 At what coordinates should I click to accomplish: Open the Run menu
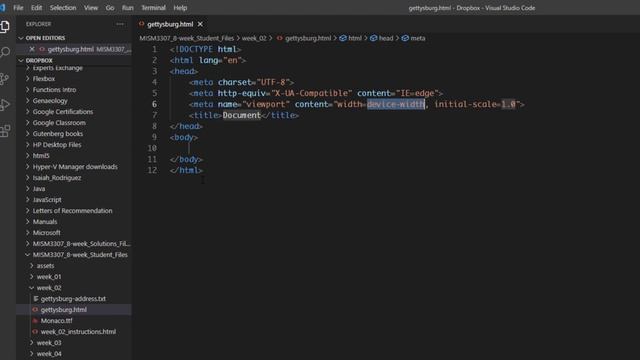(x=127, y=8)
